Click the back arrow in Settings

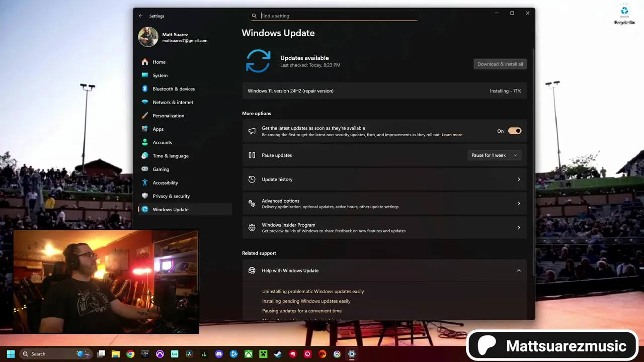[141, 16]
